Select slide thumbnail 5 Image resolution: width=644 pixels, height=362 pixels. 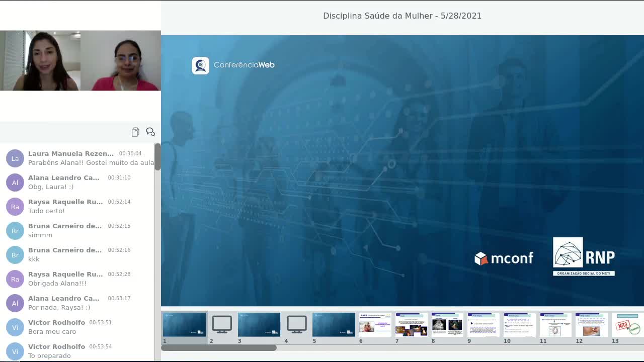334,324
